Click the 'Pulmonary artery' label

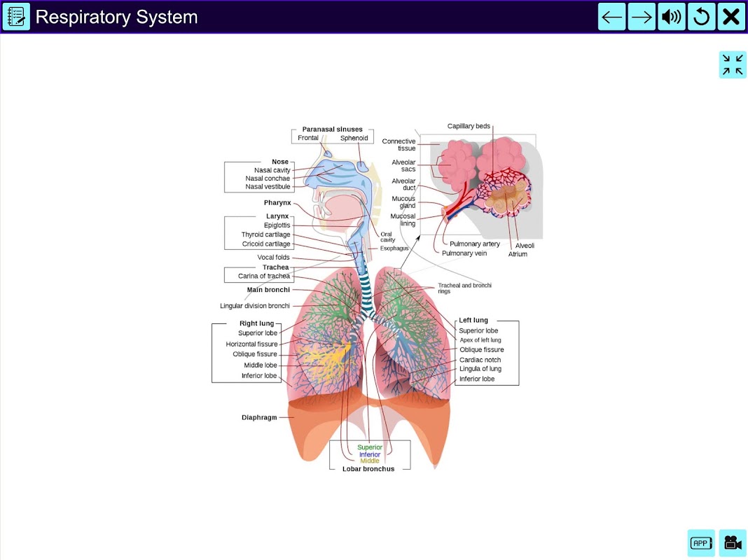point(475,244)
